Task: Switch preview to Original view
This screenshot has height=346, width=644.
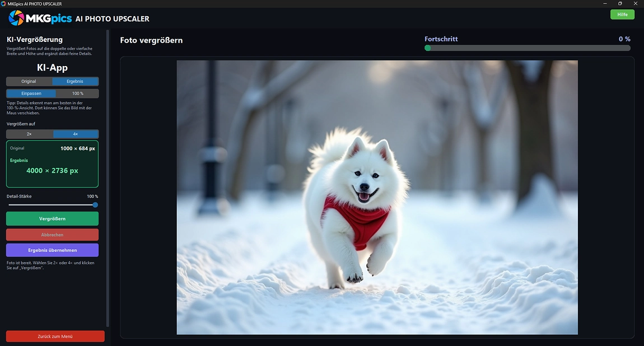Action: pos(29,81)
